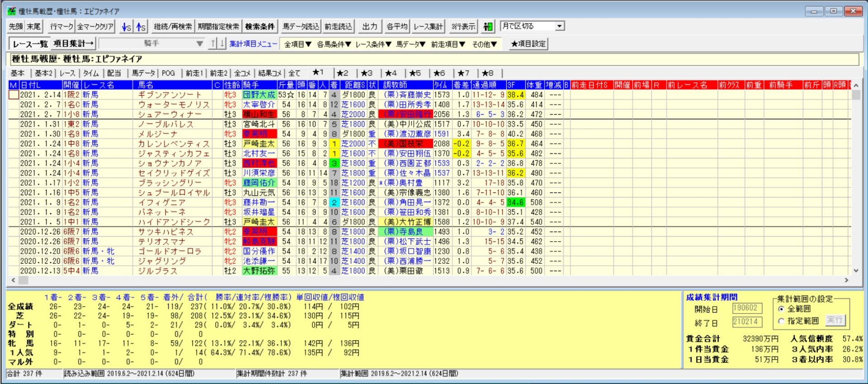The height and width of the screenshot is (384, 868).
Task: Expand the 全項目▼ menu
Action: point(297,44)
